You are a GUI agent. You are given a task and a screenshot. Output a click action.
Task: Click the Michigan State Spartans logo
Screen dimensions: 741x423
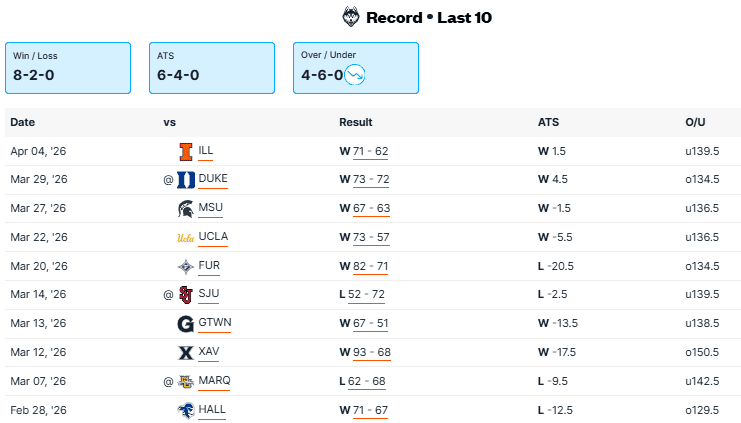186,209
